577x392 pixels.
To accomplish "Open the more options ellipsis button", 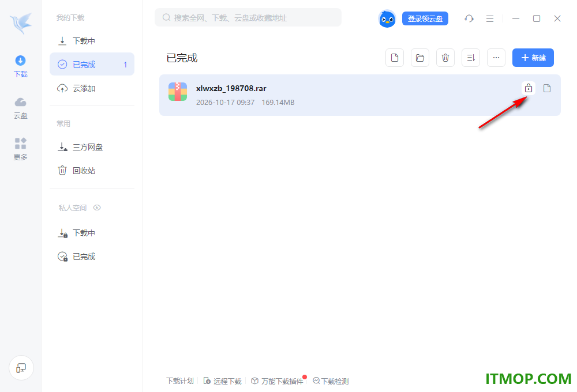I will pos(496,58).
